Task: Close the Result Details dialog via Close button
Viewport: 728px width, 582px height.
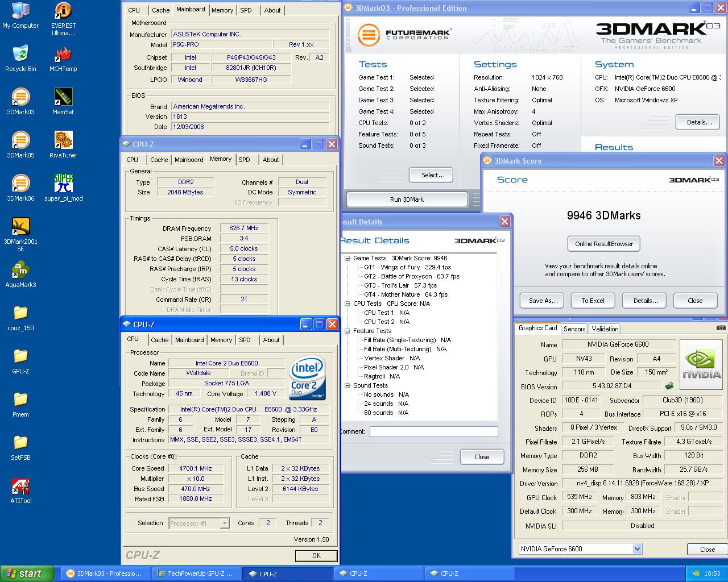Action: (x=482, y=457)
